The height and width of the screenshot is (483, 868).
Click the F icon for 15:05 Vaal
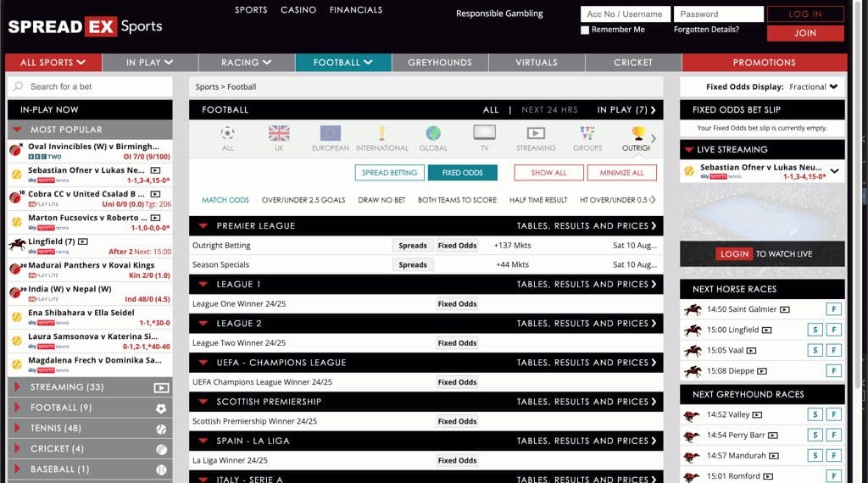[834, 350]
